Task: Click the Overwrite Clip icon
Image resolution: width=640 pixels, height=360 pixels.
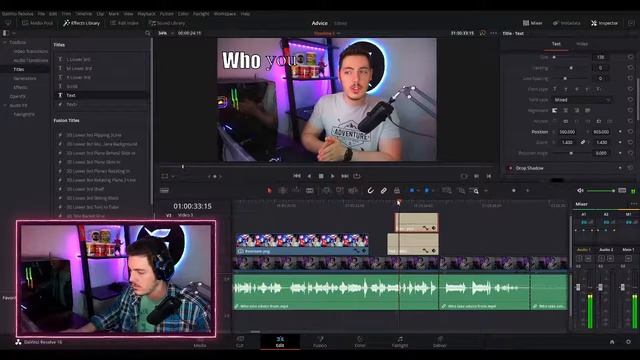Action: (340, 191)
